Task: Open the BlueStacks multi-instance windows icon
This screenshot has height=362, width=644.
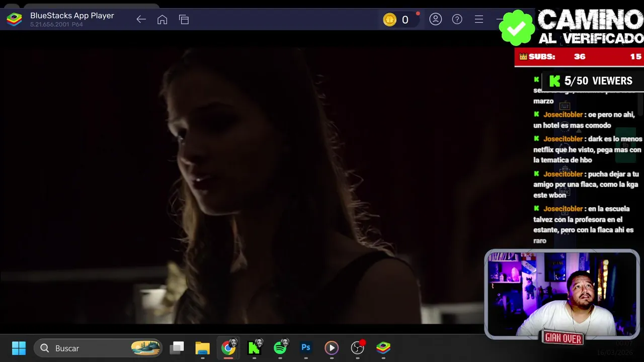Action: [184, 20]
